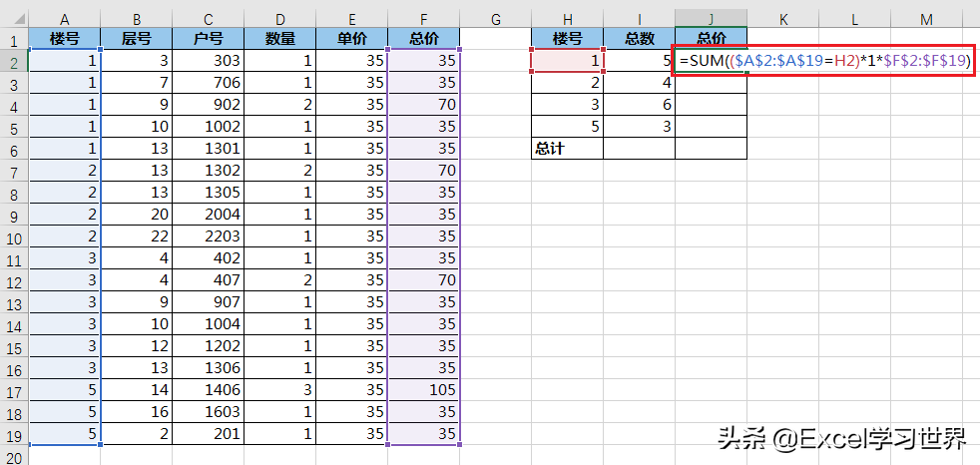Select cell with household number 907
Viewport: 980px width, 465px height.
(209, 301)
